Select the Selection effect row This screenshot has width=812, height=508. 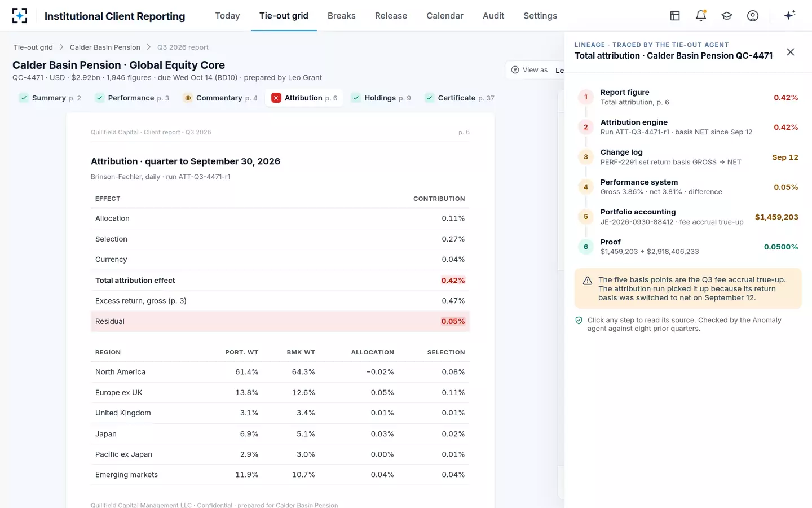pyautogui.click(x=280, y=239)
